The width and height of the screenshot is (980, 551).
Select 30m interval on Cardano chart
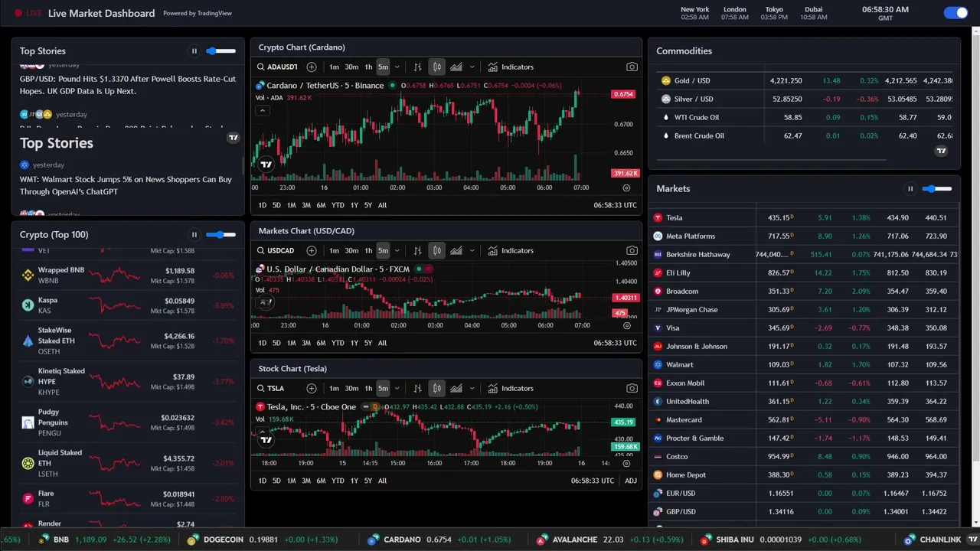click(351, 67)
